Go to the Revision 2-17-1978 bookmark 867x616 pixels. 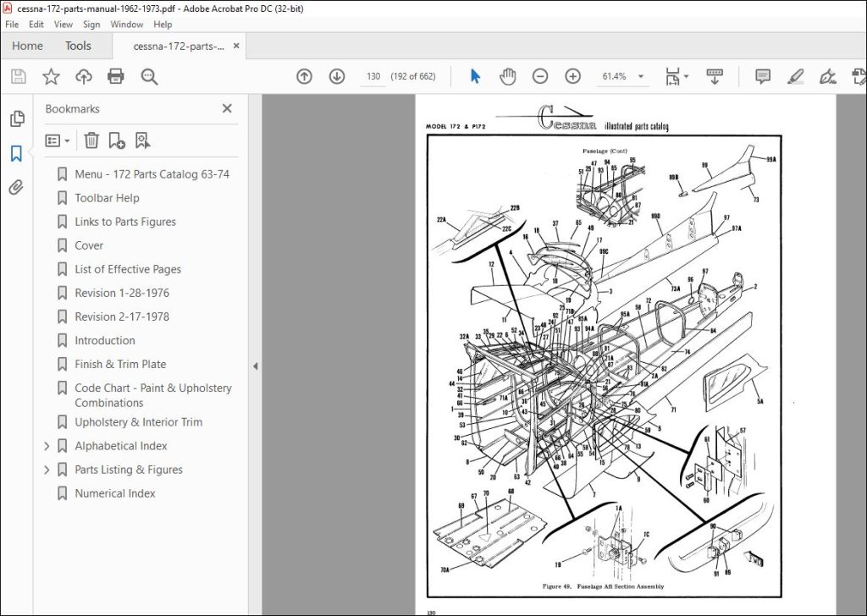(x=122, y=316)
